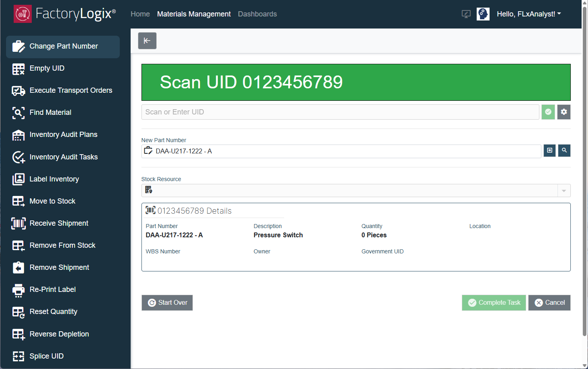588x369 pixels.
Task: Open the Dashboards tab
Action: point(257,14)
